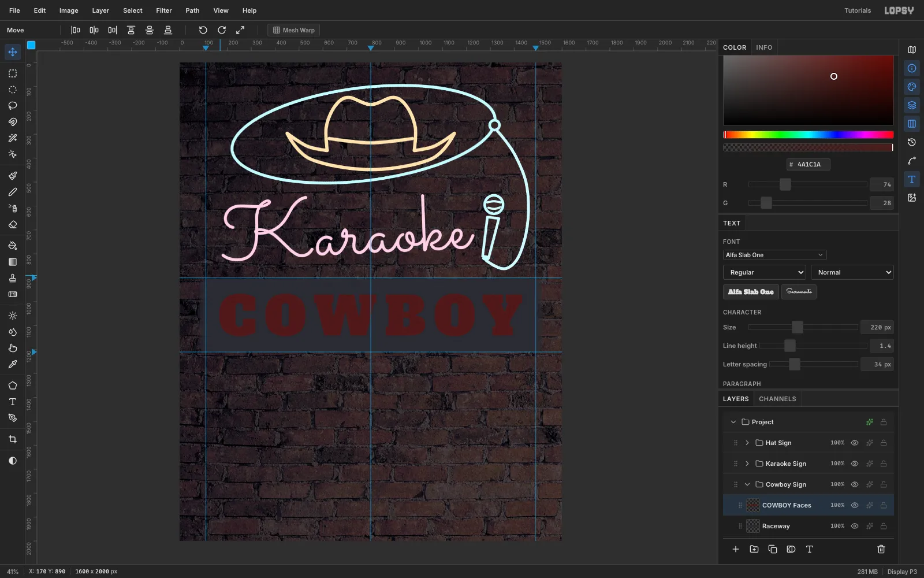The height and width of the screenshot is (578, 924).
Task: Open Layers panel icon in right sidebar
Action: click(x=912, y=105)
